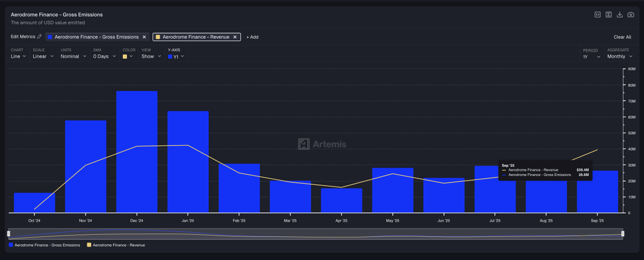644x260 pixels.
Task: Click the May '25 emissions bar
Action: (393, 191)
